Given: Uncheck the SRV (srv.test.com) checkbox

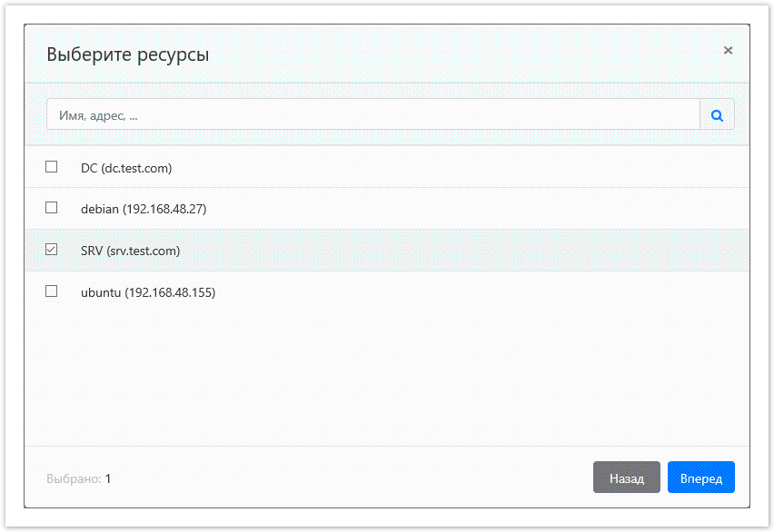Looking at the screenshot, I should point(52,250).
